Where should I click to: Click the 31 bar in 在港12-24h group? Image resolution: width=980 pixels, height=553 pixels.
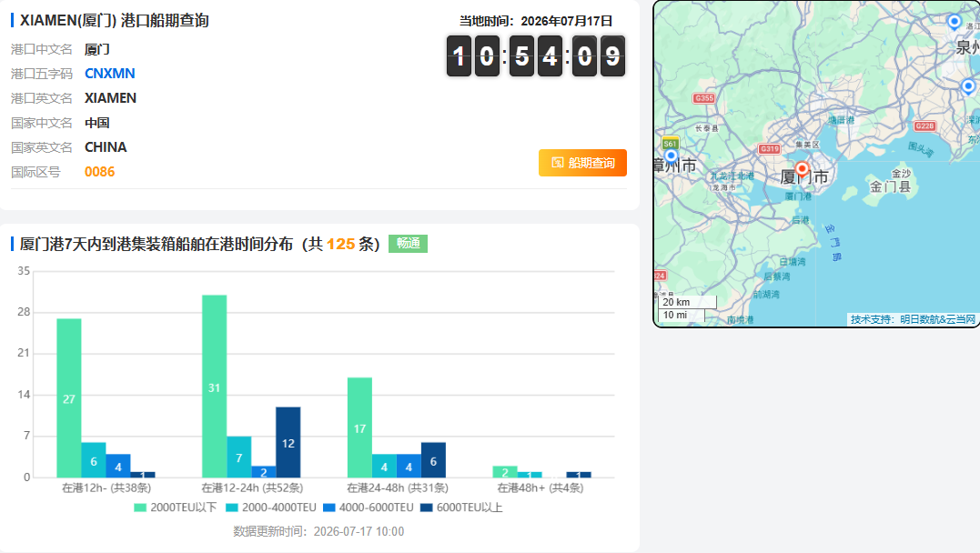click(215, 387)
